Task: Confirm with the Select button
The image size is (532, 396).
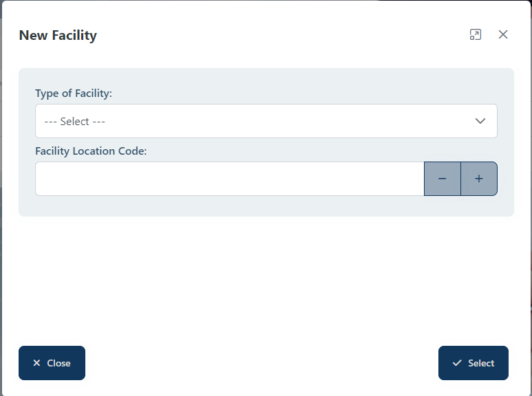Action: point(473,363)
